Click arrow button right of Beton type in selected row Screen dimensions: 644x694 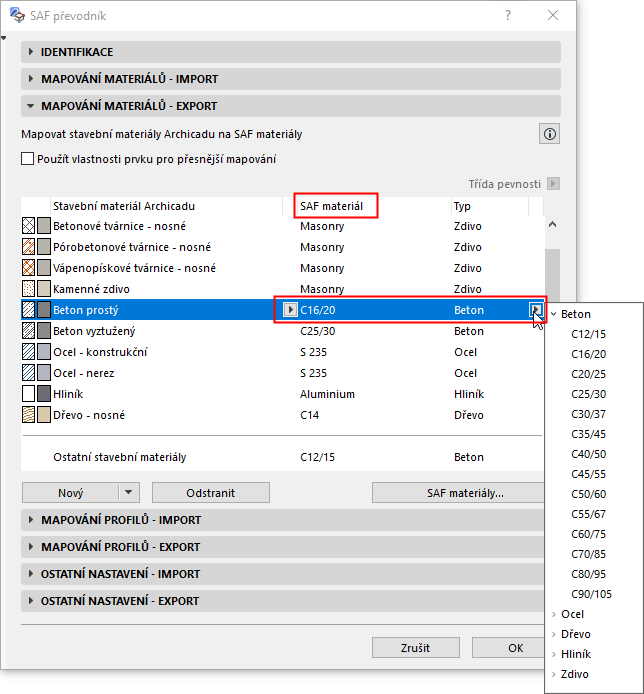point(536,310)
